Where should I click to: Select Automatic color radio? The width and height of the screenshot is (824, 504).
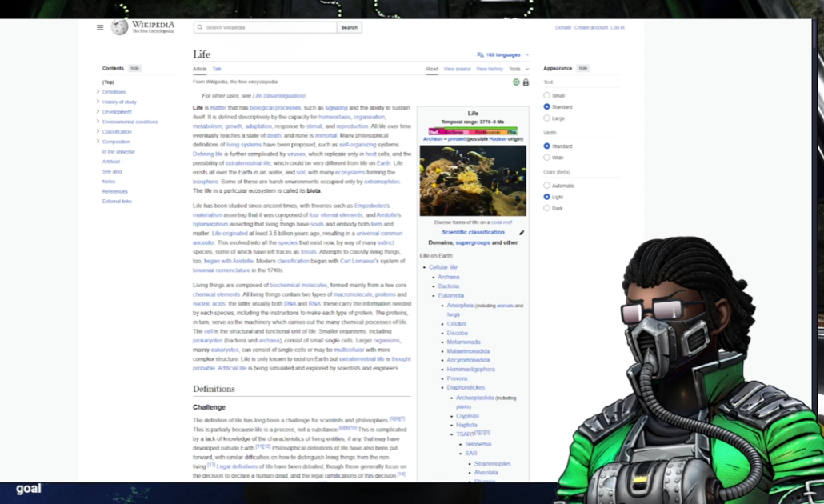(546, 185)
